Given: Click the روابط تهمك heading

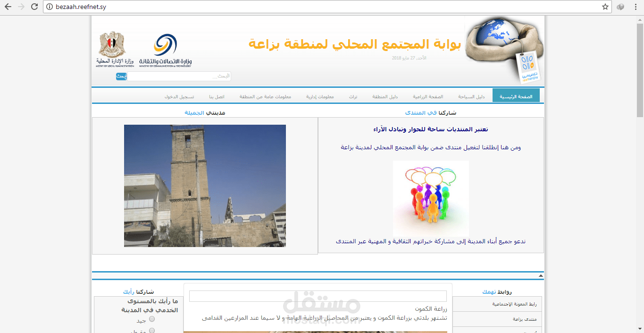Looking at the screenshot, I should 497,292.
